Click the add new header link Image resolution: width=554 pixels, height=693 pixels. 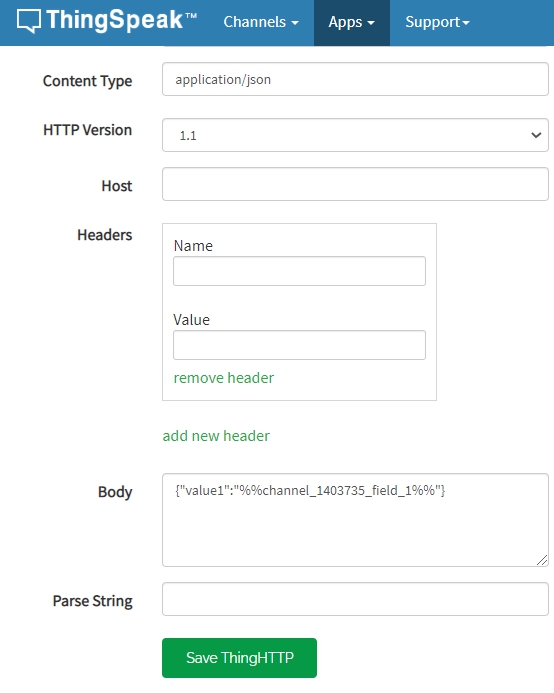pyautogui.click(x=216, y=436)
